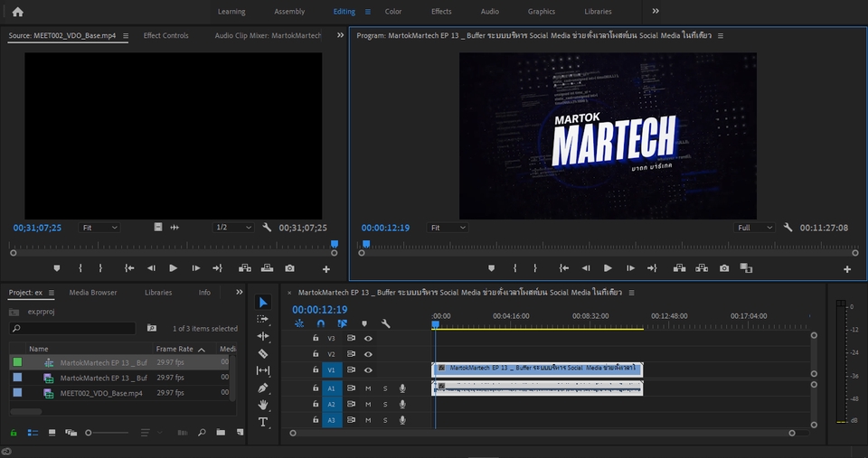Open Source monitor button editor plus
This screenshot has height=458, width=868.
click(x=326, y=269)
